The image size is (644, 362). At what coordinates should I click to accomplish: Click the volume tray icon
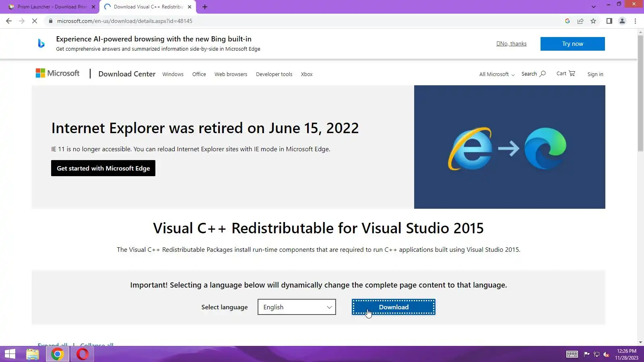pyautogui.click(x=606, y=354)
